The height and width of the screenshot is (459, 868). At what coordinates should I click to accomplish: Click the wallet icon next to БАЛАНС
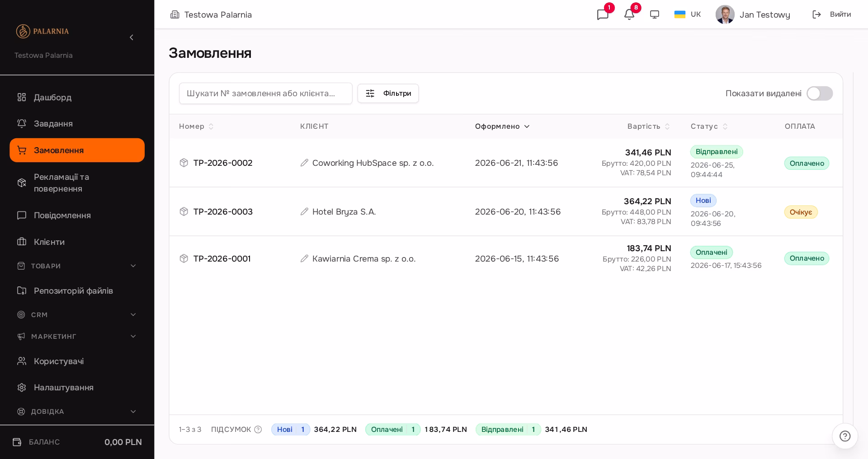[17, 442]
